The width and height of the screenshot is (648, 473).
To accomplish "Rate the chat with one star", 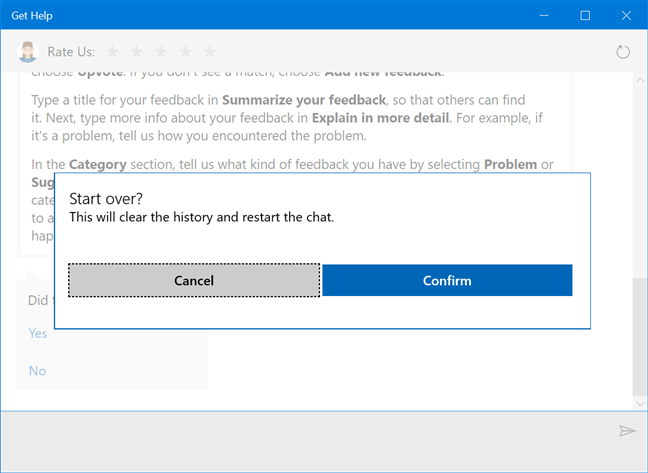I will click(x=113, y=51).
